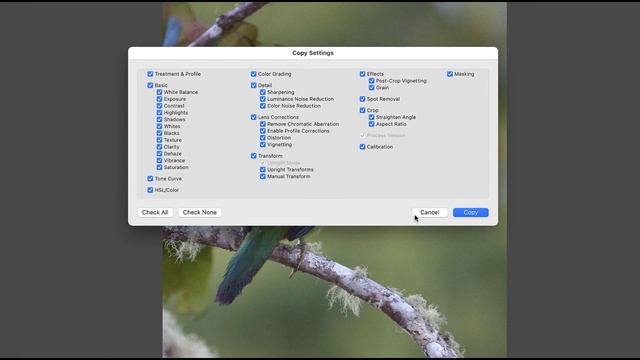Toggle the Color Grading checkbox
640x360 pixels.
[253, 74]
